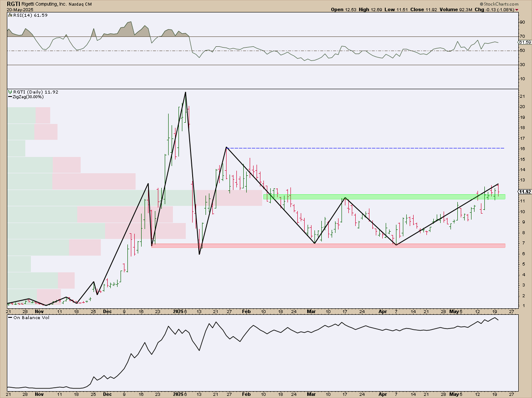Click the red support zone band
The image size is (532, 398).
coord(329,246)
